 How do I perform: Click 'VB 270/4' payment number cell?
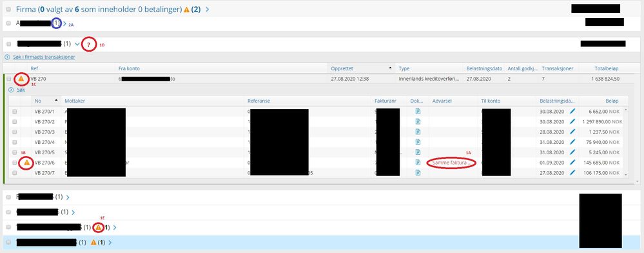(x=44, y=143)
